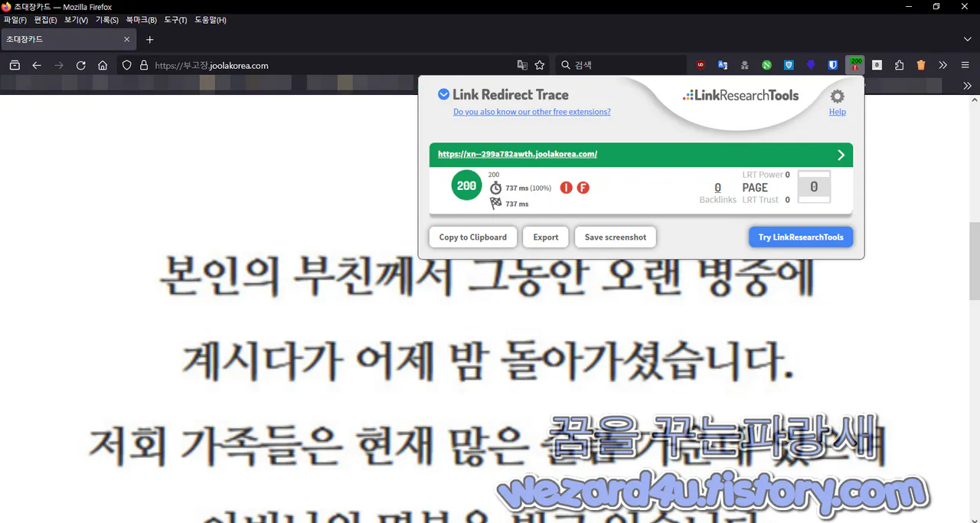Click the Firefox logo in title bar
Viewport: 980px width, 523px height.
click(x=6, y=7)
